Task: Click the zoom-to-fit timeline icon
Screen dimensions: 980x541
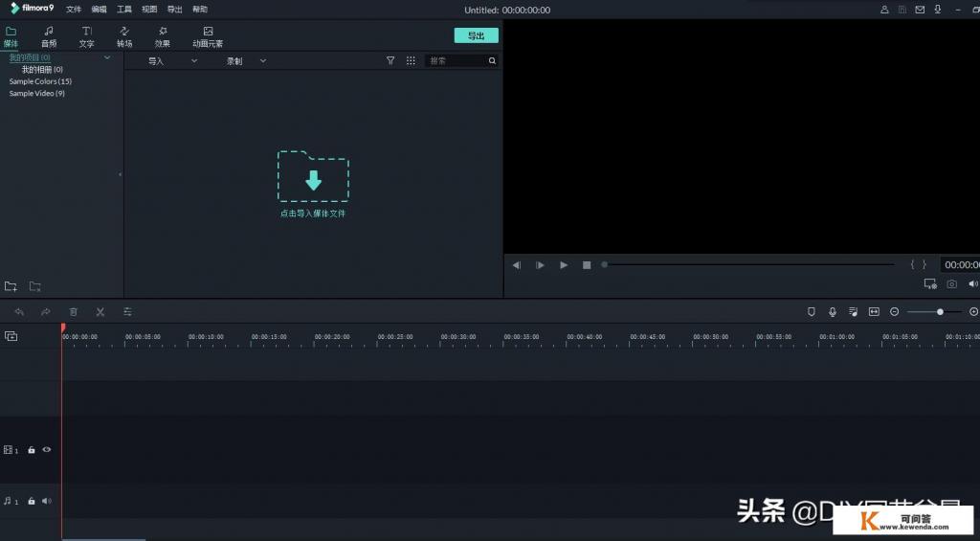Action: [874, 312]
